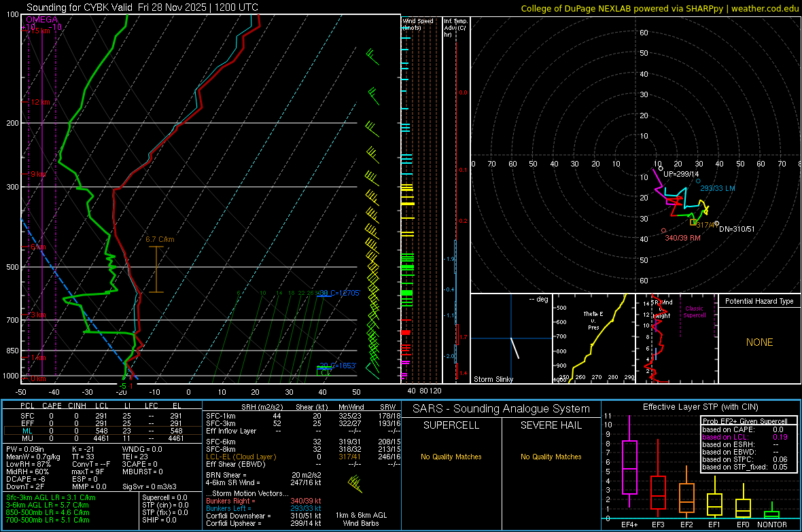The height and width of the screenshot is (532, 802).
Task: Select the highlighted ML parcel row
Action: pos(101,431)
